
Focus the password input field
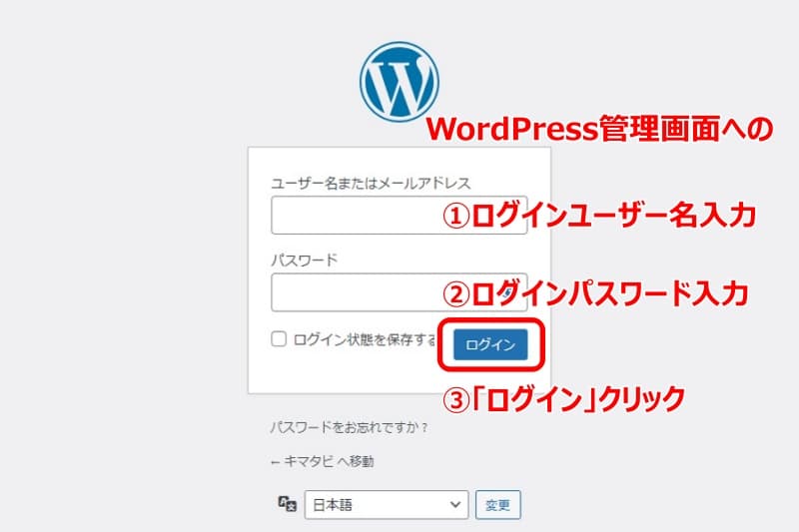[399, 292]
